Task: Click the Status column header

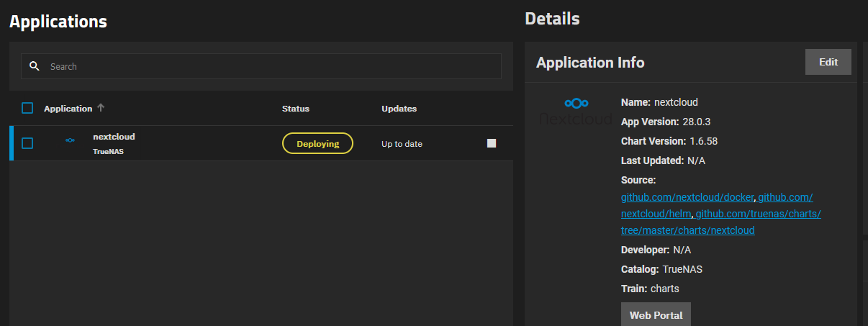Action: [x=295, y=109]
